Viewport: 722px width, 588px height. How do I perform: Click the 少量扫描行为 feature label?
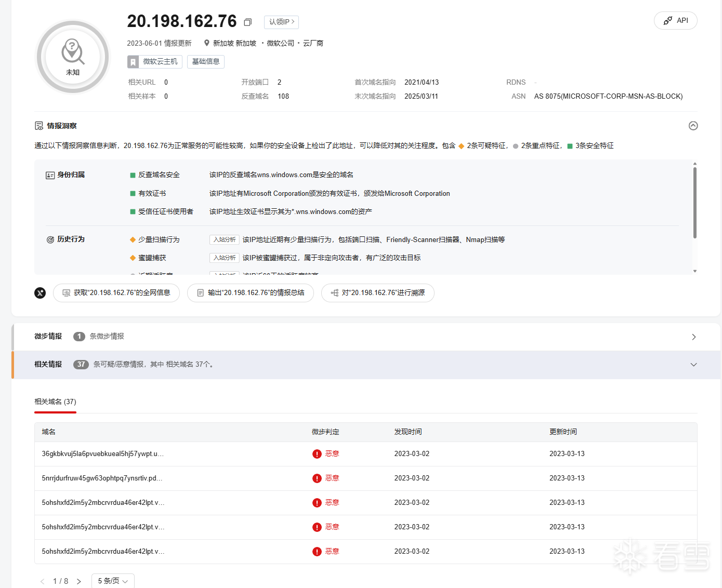tap(159, 239)
